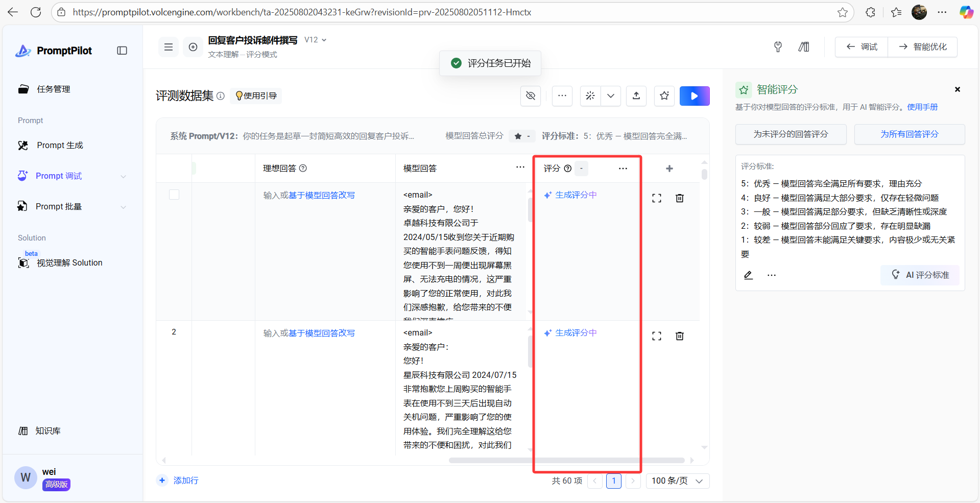Toggle the hidden-eye column visibility icon
The width and height of the screenshot is (980, 503).
[x=531, y=96]
